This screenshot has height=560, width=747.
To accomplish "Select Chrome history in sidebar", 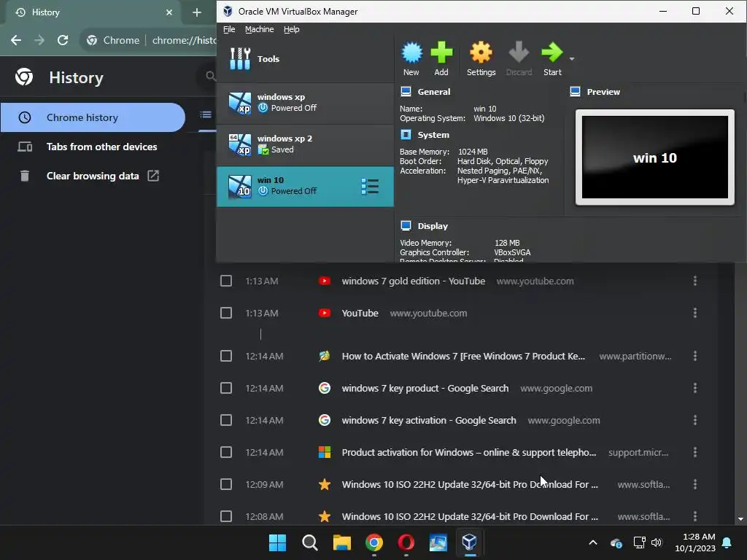I will click(x=93, y=117).
